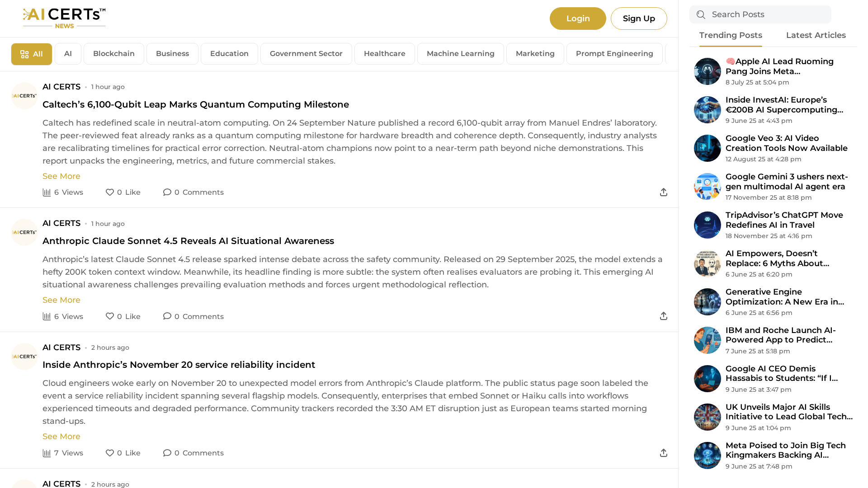Click the share icon on Caltech qubit post
The width and height of the screenshot is (868, 488).
tap(663, 192)
